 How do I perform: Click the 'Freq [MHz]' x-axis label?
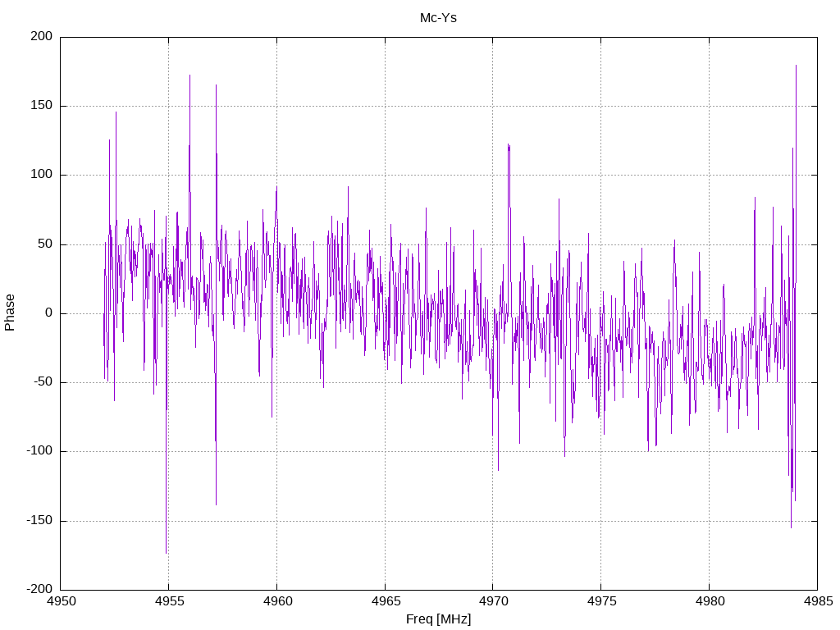click(x=438, y=619)
